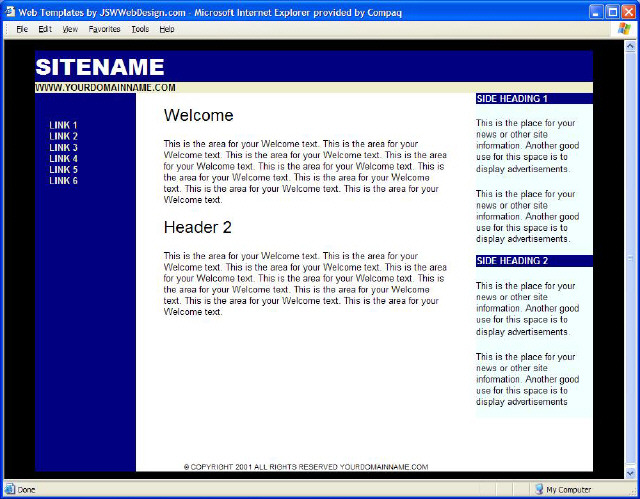This screenshot has width=640, height=499.
Task: Click the SIDE HEADING 1 bar
Action: pos(534,99)
